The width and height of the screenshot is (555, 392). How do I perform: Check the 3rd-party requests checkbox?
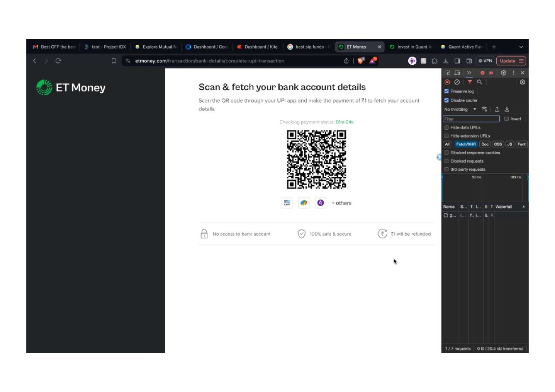[447, 169]
